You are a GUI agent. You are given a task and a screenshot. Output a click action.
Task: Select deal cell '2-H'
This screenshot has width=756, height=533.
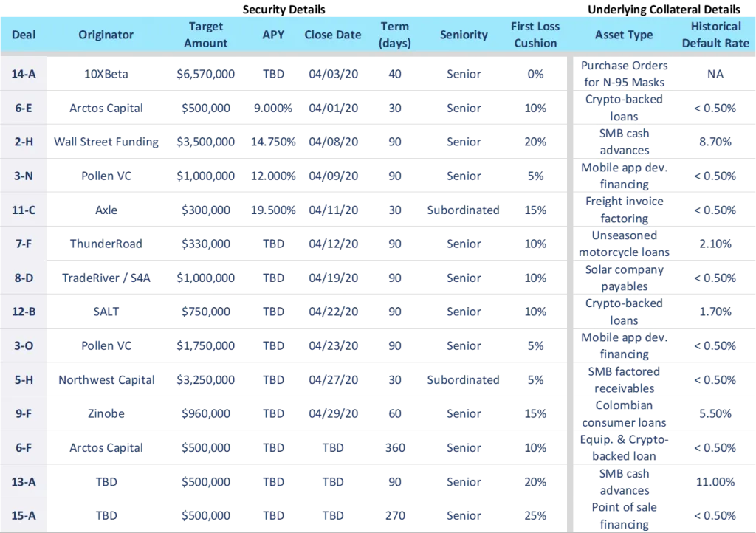click(x=24, y=142)
